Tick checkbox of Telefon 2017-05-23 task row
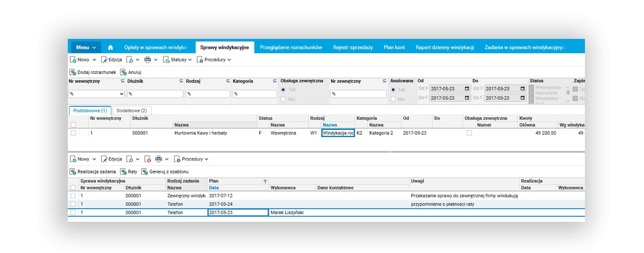Viewport: 644px width, 253px height. pos(73,212)
